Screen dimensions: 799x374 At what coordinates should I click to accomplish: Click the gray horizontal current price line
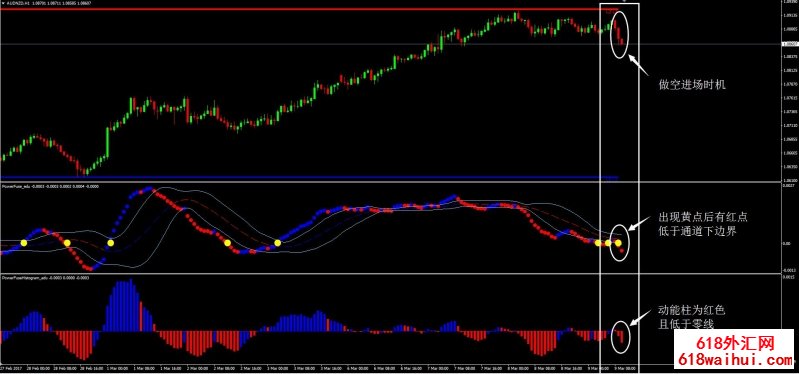tap(390, 44)
